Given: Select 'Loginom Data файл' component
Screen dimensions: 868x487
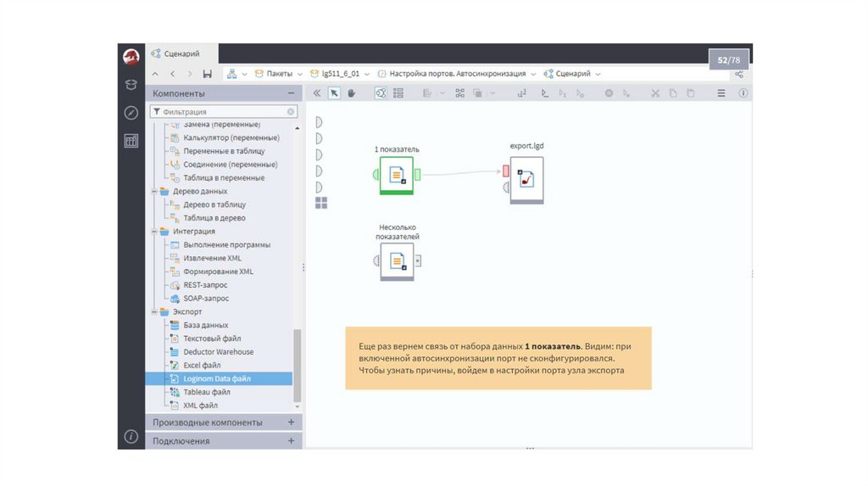Looking at the screenshot, I should coord(219,379).
